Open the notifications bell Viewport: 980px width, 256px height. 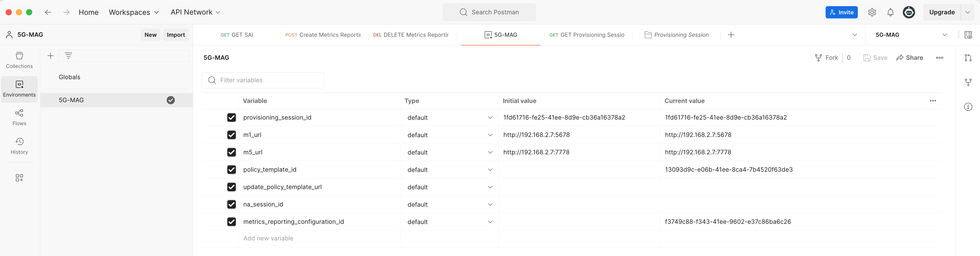(890, 12)
